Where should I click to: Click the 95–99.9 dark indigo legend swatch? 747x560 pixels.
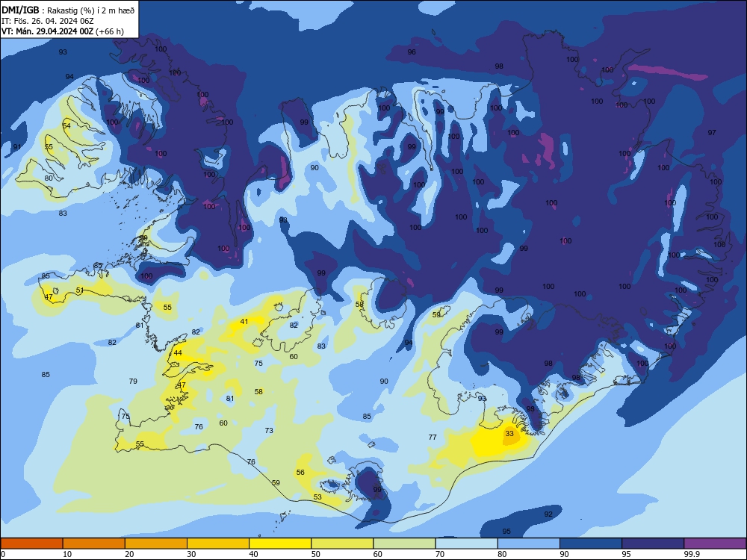pyautogui.click(x=653, y=544)
